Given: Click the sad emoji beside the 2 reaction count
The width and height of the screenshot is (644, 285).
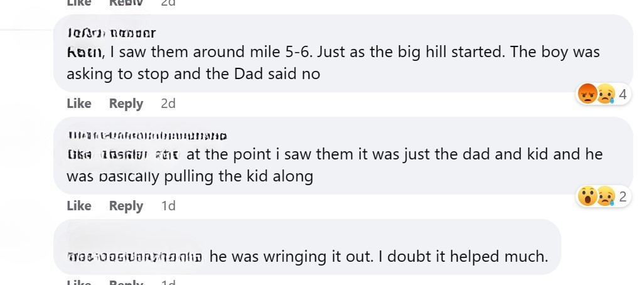Looking at the screenshot, I should click(606, 196).
